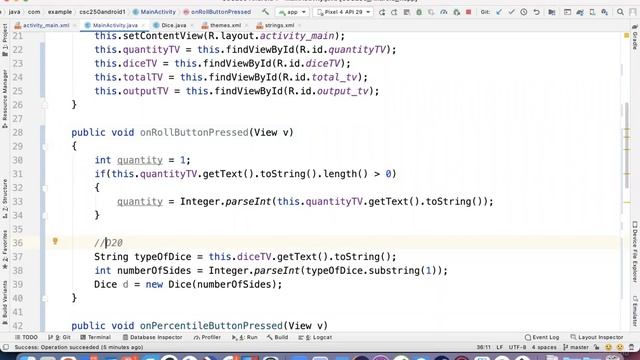The image size is (640, 360).
Task: Open the app run configuration dropdown
Action: 292,12
